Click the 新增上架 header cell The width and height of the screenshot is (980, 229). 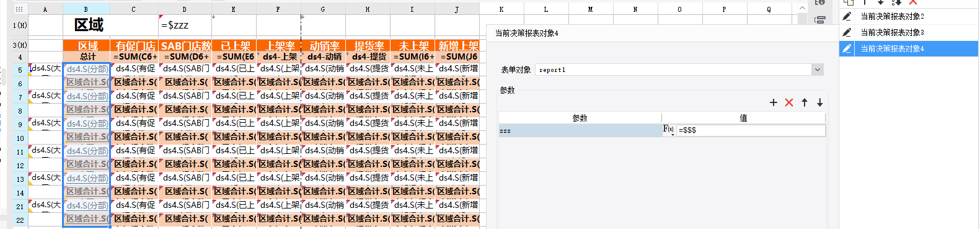pos(457,45)
